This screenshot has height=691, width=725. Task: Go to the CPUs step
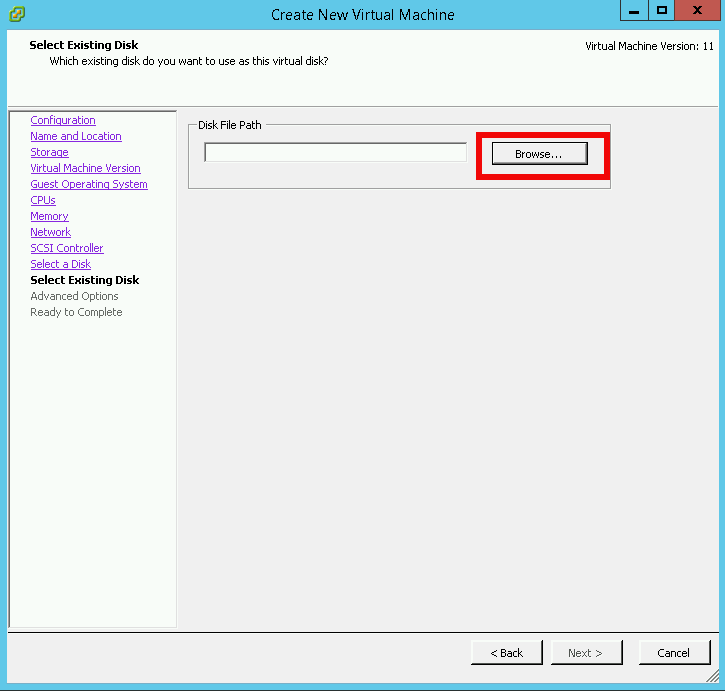pos(43,200)
